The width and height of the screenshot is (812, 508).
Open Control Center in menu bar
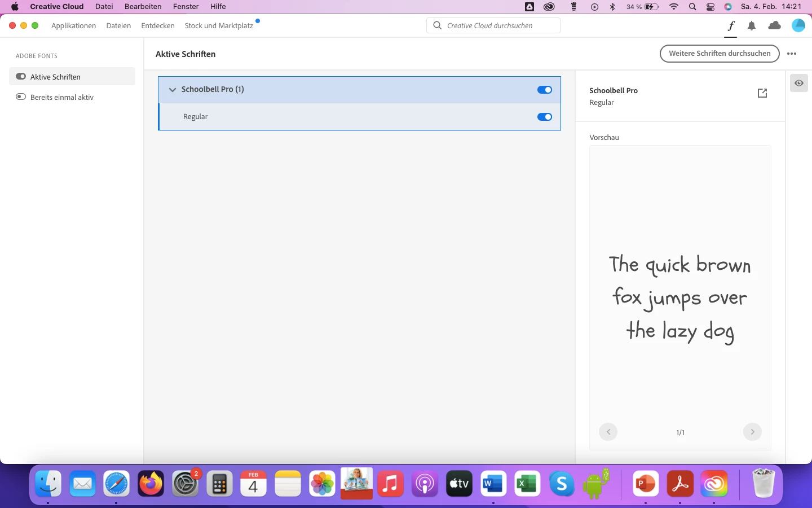coord(710,7)
